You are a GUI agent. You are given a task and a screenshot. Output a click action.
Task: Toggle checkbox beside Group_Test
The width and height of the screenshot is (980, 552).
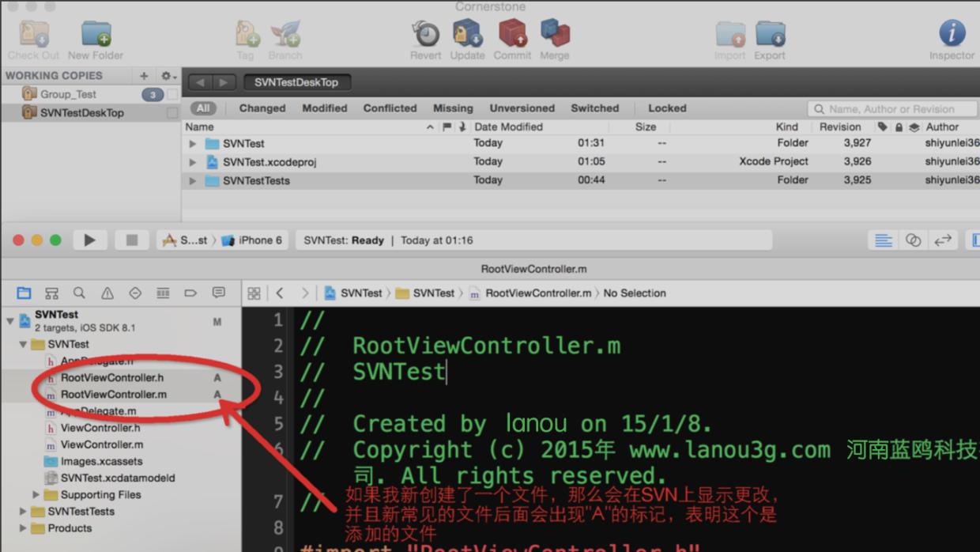[172, 95]
